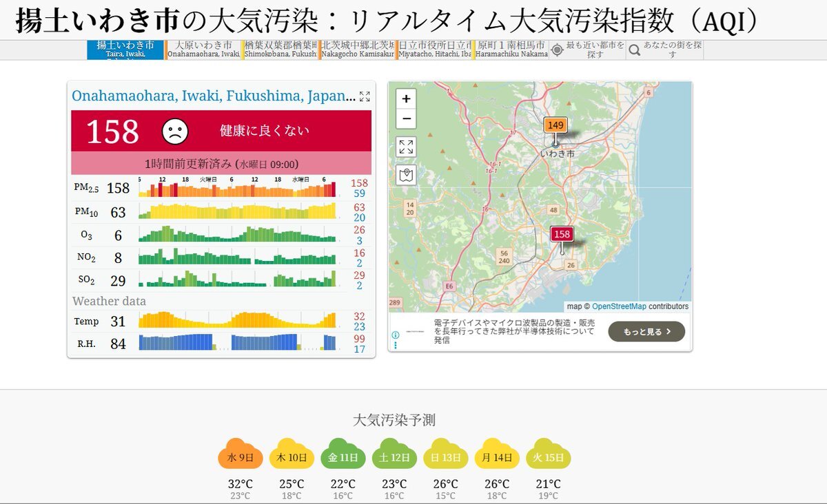Select the 土 12日 forecast cloud
Screen dimensions: 827x504
coord(394,455)
